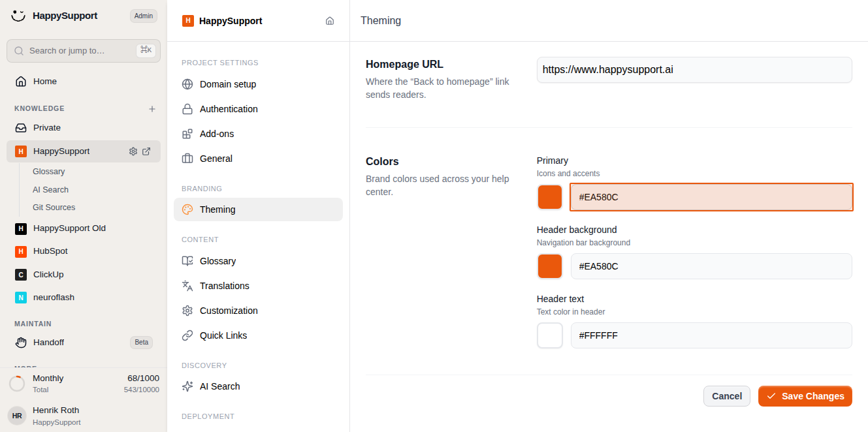
Task: Open Glossary under HappySupport in sidebar
Action: click(49, 172)
